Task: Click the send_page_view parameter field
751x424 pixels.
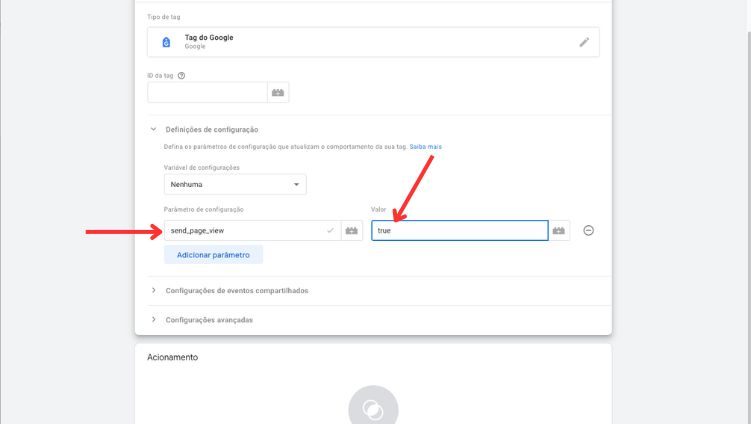Action: coord(252,230)
